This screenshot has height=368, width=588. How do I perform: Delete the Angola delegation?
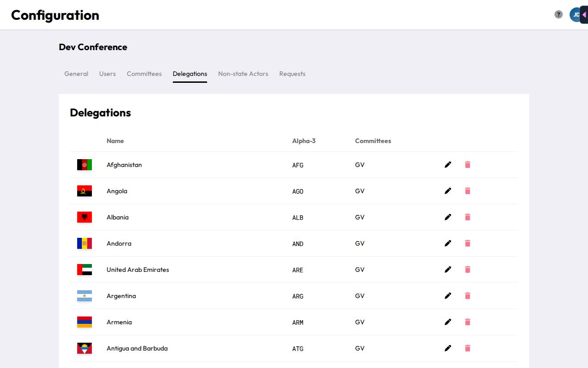pos(468,191)
